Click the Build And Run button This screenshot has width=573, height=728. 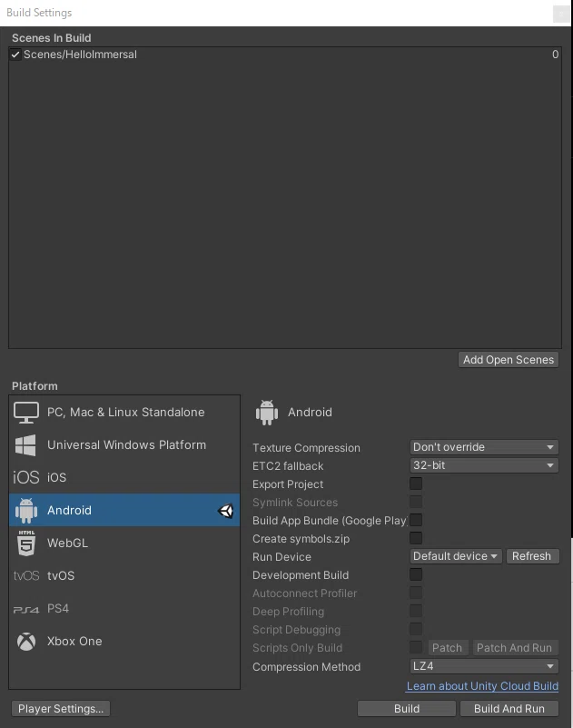coord(509,709)
